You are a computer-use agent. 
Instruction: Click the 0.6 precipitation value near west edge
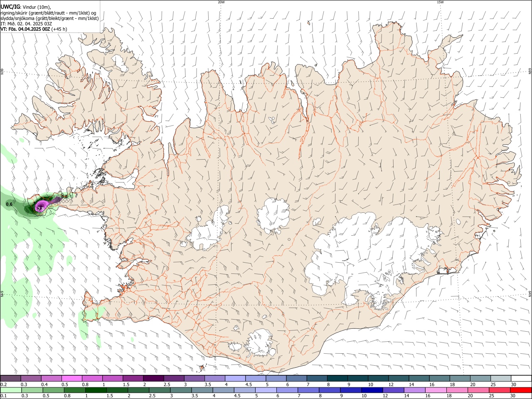[x=9, y=204]
